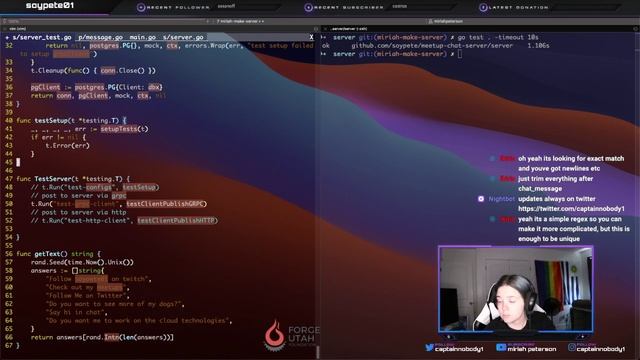The image size is (640, 360).
Task: Click 'just trim everything after' chat message
Action: tap(556, 179)
